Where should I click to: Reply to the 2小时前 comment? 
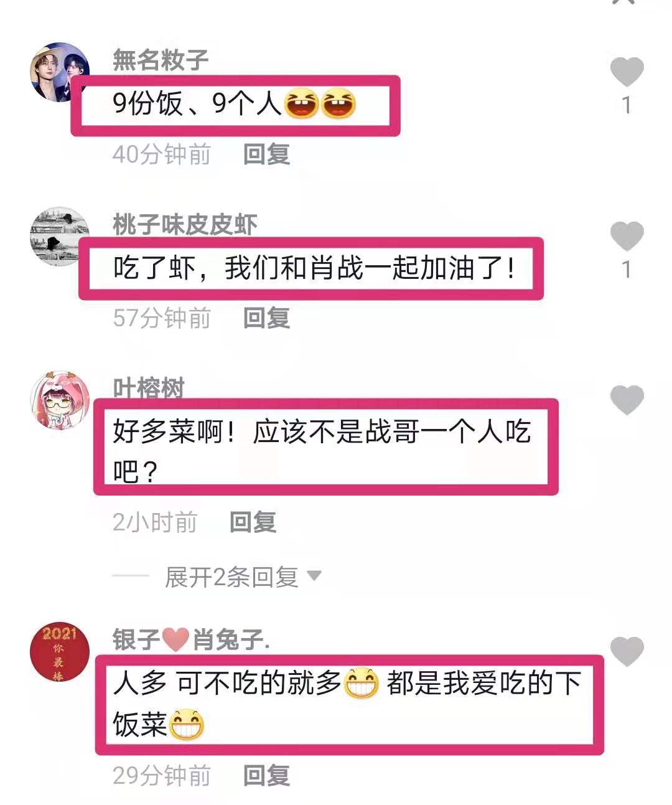[253, 522]
